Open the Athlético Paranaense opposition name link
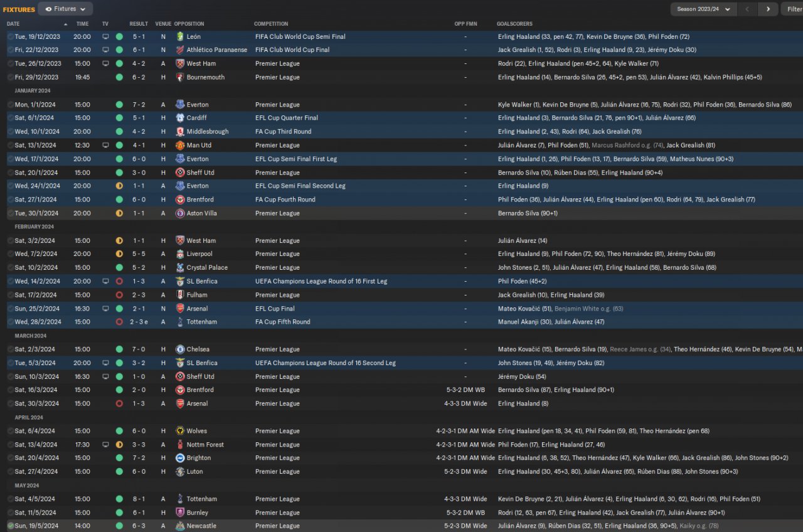803x532 pixels. click(217, 50)
